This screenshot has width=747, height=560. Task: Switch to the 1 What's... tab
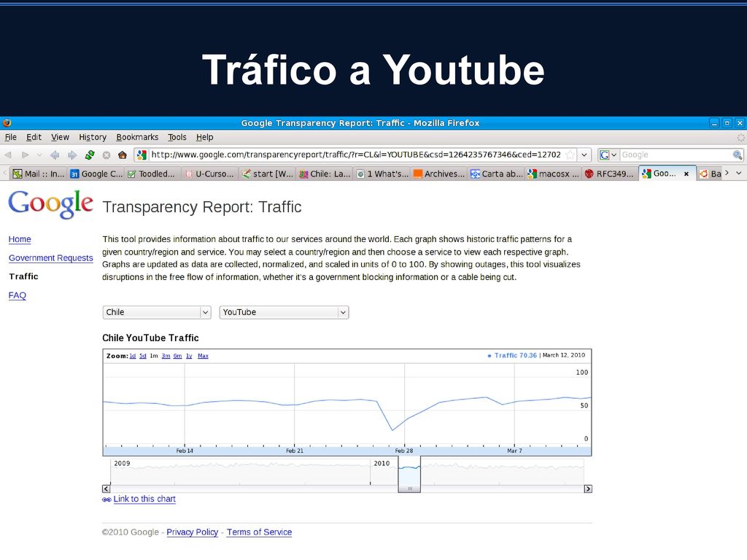[382, 174]
